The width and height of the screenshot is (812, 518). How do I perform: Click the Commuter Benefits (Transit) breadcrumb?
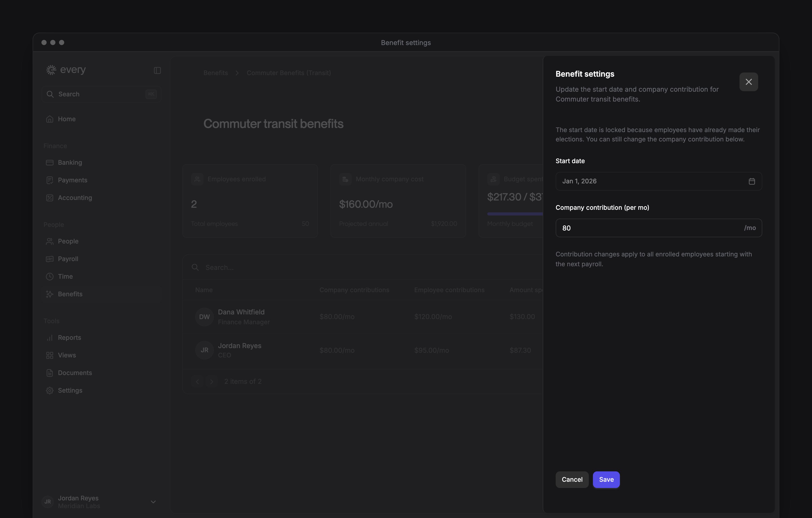[x=289, y=73]
